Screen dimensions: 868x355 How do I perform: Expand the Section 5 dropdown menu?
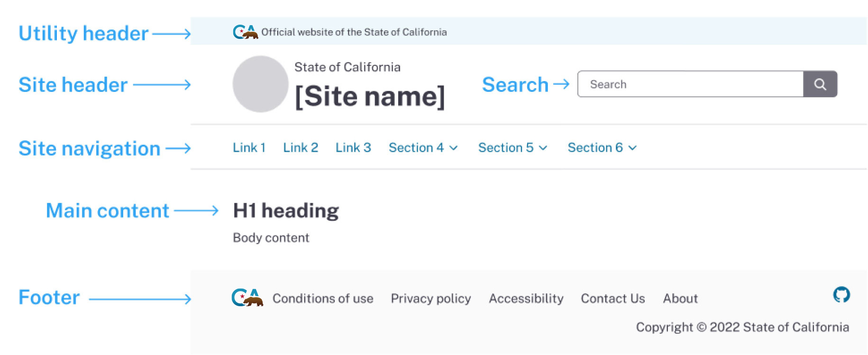click(512, 148)
